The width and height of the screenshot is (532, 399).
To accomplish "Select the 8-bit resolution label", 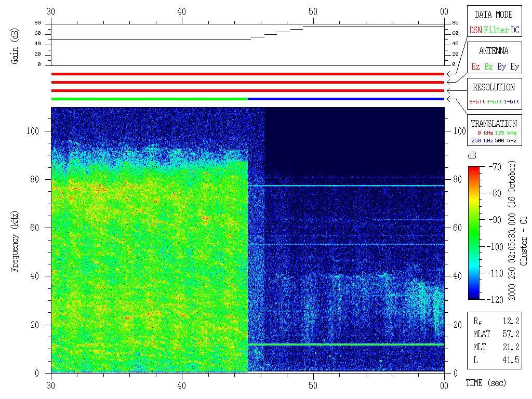I will (477, 102).
